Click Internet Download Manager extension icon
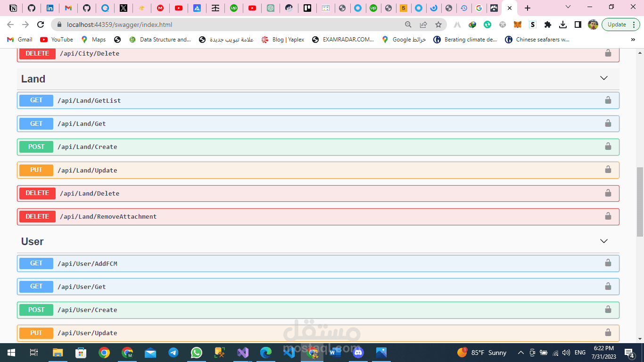The height and width of the screenshot is (362, 644). pyautogui.click(x=472, y=25)
